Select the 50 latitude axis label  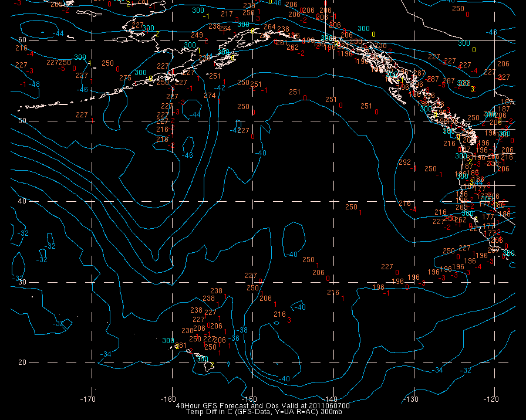(22, 120)
